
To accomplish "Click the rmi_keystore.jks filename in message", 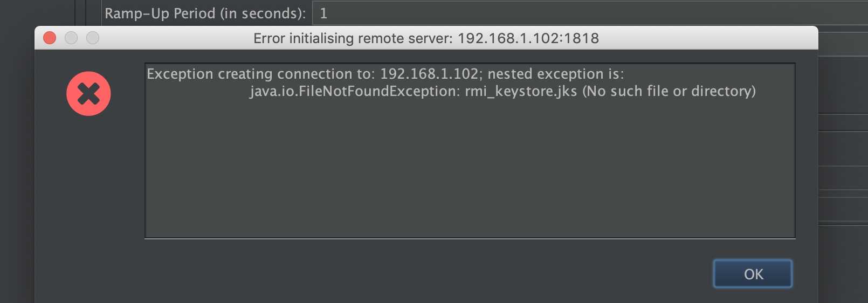I will [x=521, y=91].
